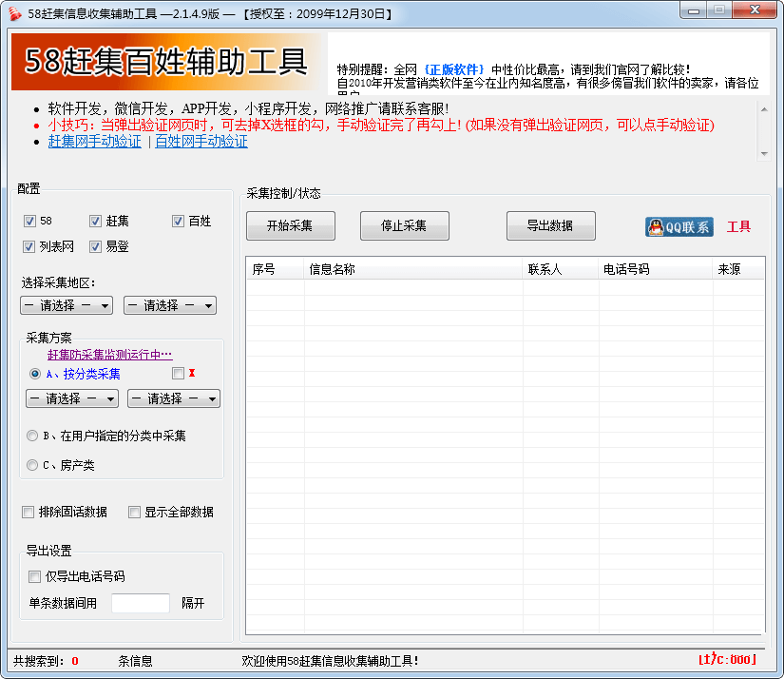Screen dimensions: 784x679
Task: Open the red 工具 link
Action: pyautogui.click(x=738, y=226)
